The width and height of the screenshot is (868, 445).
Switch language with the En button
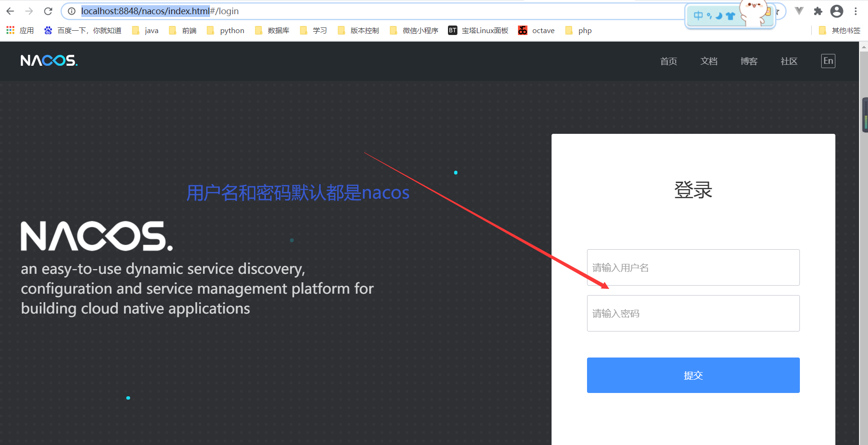point(828,61)
